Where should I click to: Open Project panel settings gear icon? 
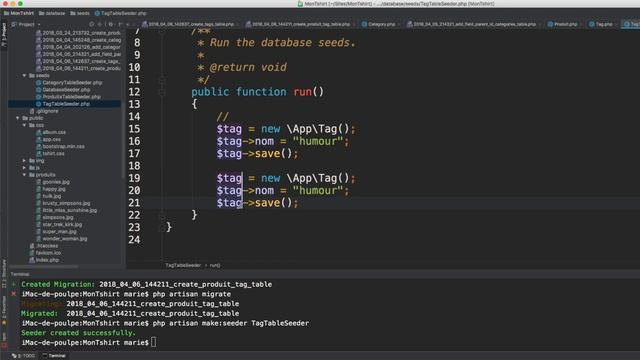[111, 24]
